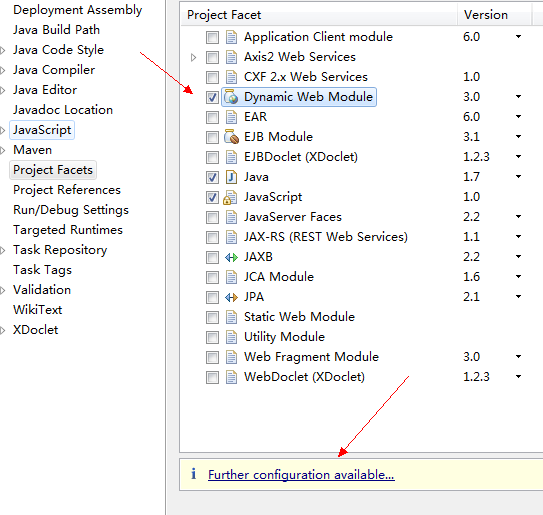Screen dimensions: 543x515
Task: Click the CXF 2.x Web Services icon
Action: tap(231, 77)
